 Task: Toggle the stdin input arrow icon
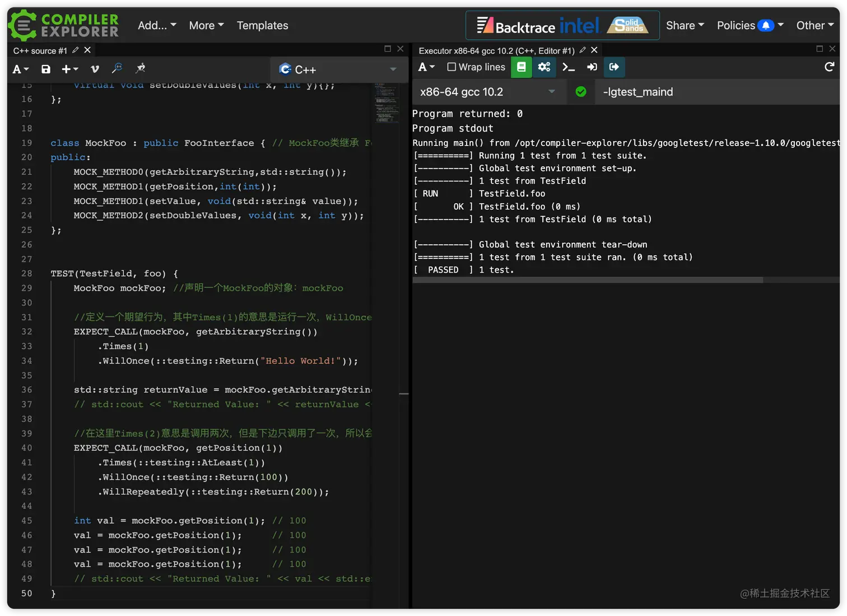(x=592, y=67)
